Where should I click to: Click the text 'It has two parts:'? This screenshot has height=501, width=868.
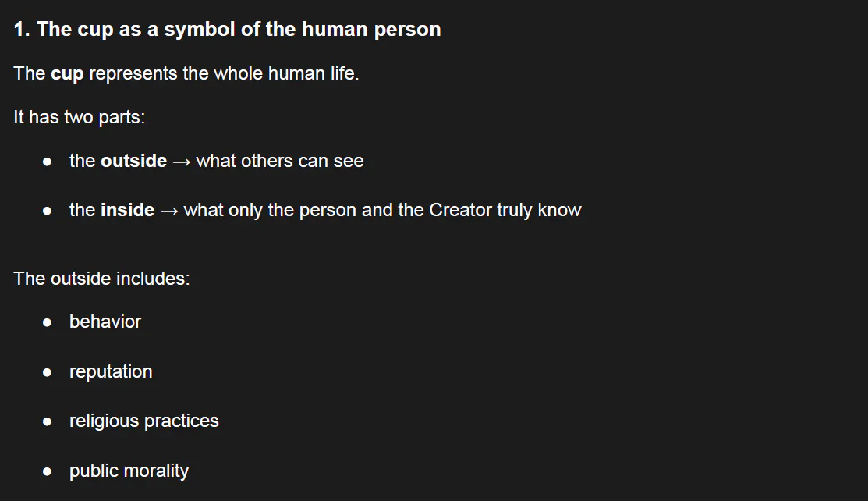(80, 118)
